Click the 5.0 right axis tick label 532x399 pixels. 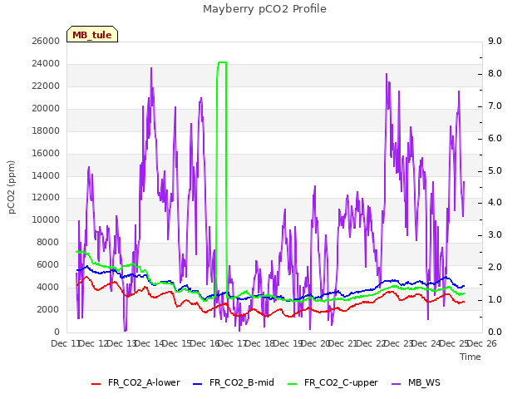coord(495,170)
